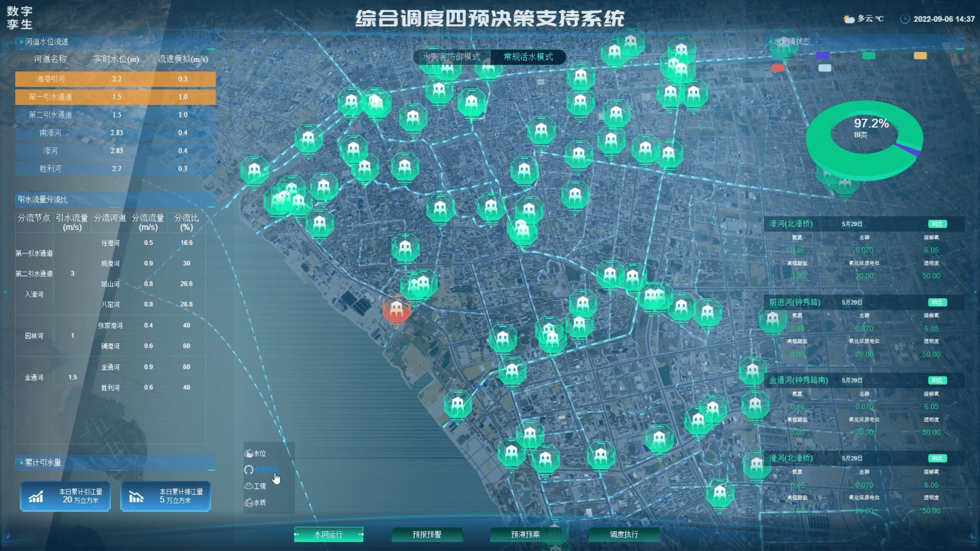The height and width of the screenshot is (551, 980).
Task: Open the 预报预警 bottom tab
Action: click(x=427, y=534)
